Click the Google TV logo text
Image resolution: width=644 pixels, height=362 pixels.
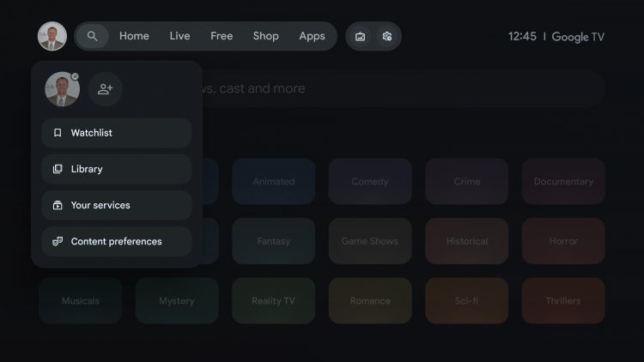pos(578,37)
